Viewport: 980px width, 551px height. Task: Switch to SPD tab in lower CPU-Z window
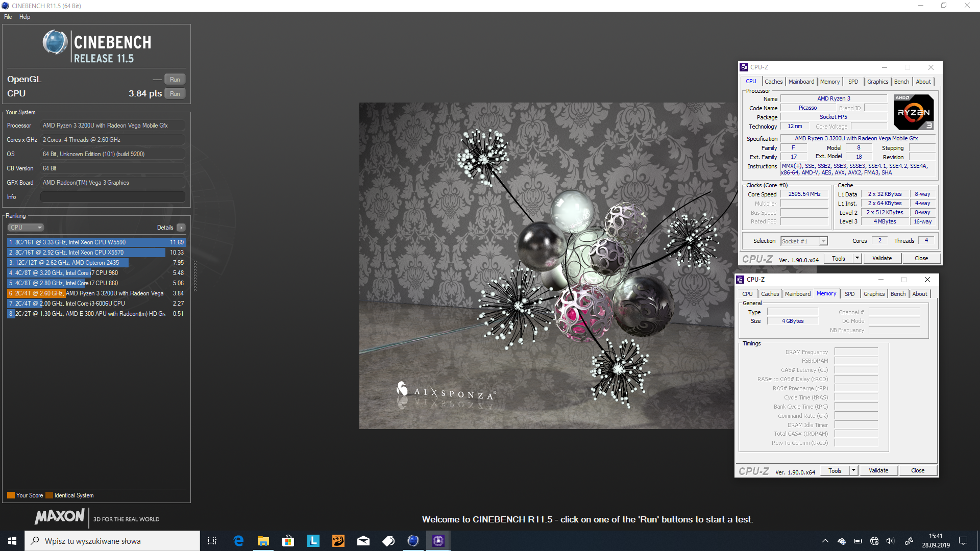coord(849,294)
